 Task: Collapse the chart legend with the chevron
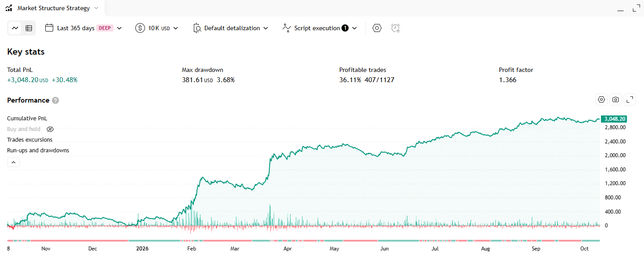tap(13, 163)
